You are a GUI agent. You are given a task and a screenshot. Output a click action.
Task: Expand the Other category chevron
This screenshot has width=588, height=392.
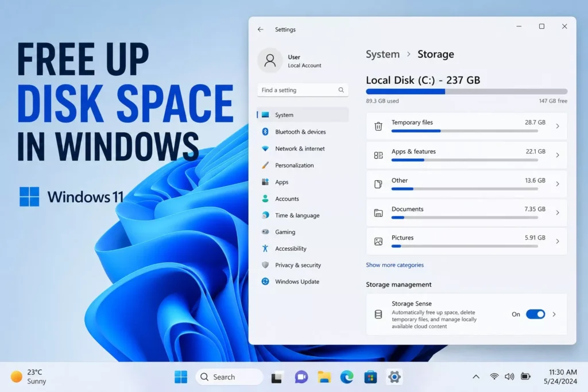click(x=558, y=184)
